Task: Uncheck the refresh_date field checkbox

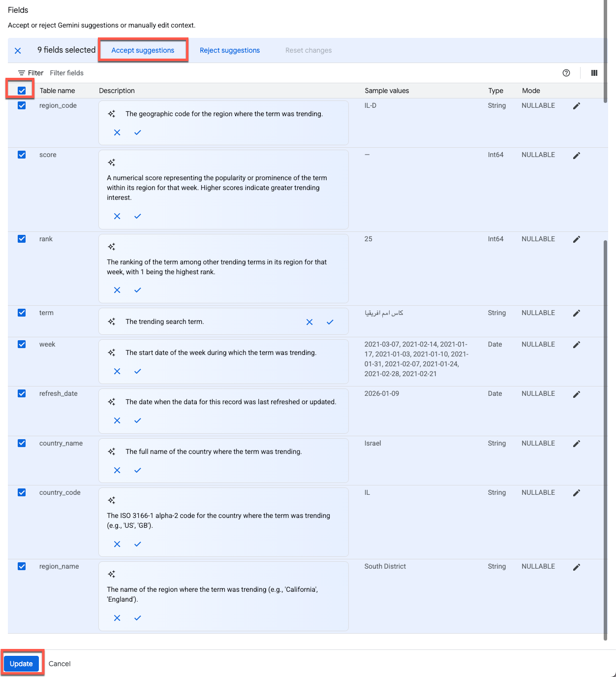Action: pyautogui.click(x=22, y=393)
